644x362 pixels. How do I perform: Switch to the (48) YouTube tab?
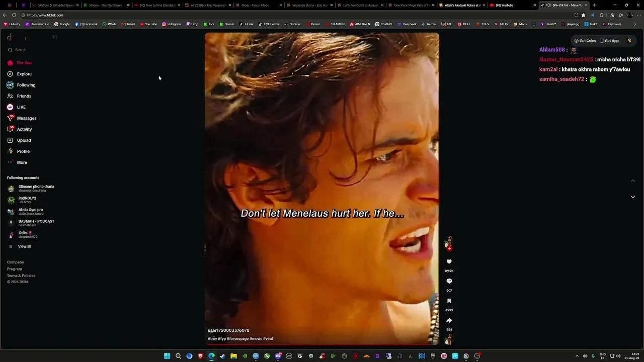point(512,5)
